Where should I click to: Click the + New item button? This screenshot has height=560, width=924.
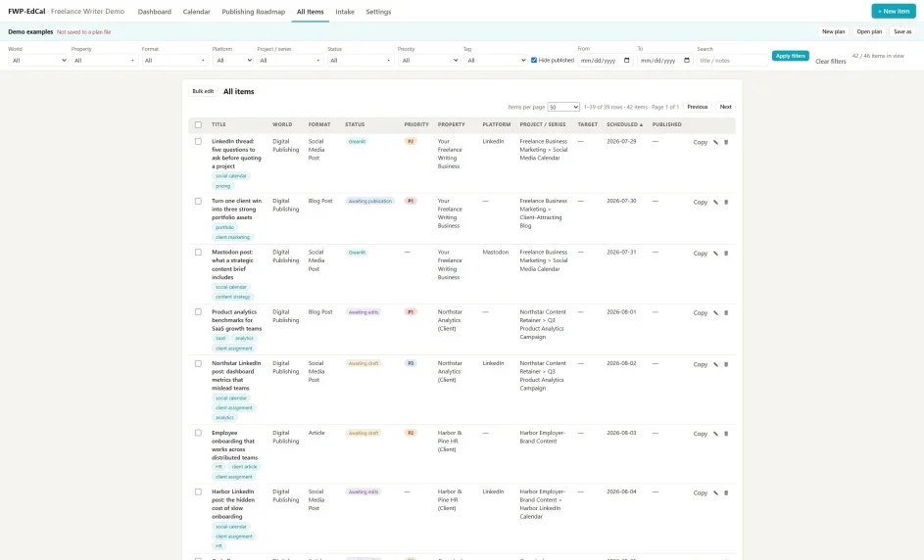pos(894,11)
